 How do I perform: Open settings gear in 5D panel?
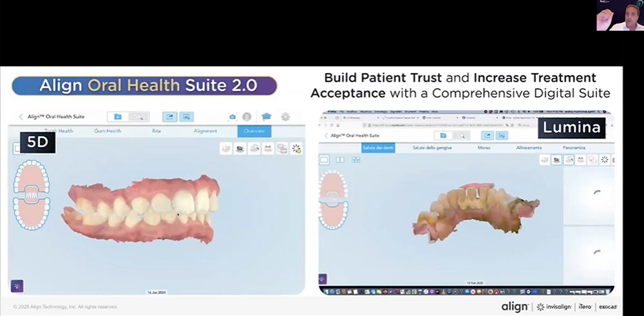[285, 117]
